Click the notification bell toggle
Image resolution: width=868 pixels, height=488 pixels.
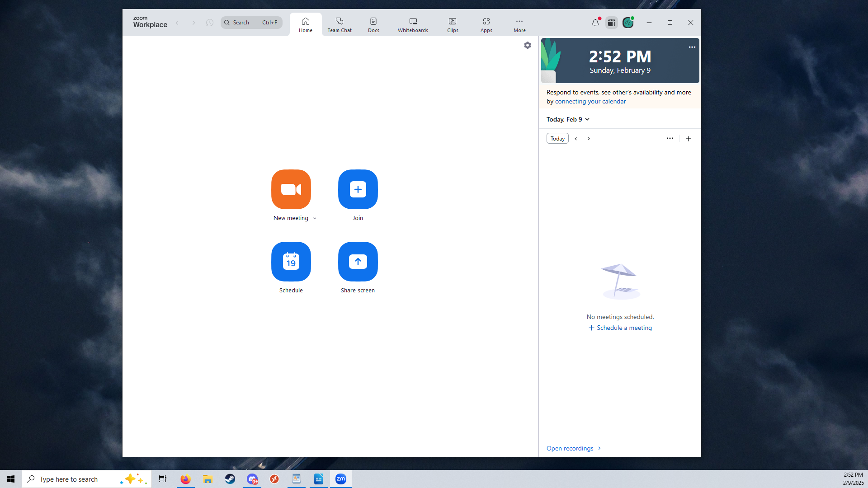[594, 23]
